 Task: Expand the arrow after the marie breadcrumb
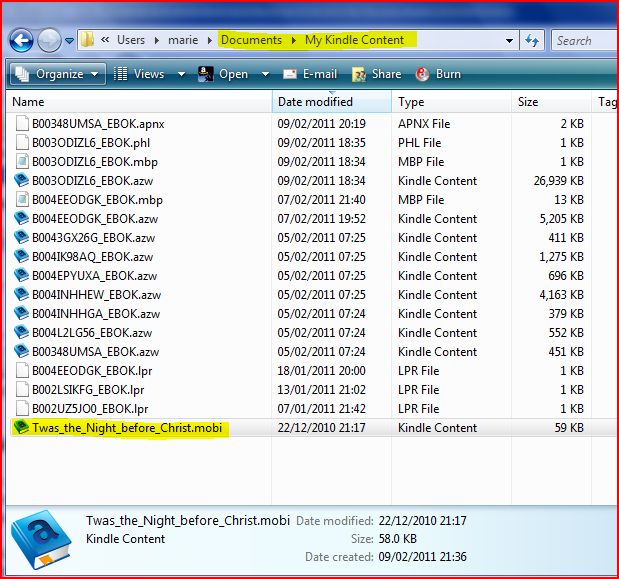click(x=210, y=40)
